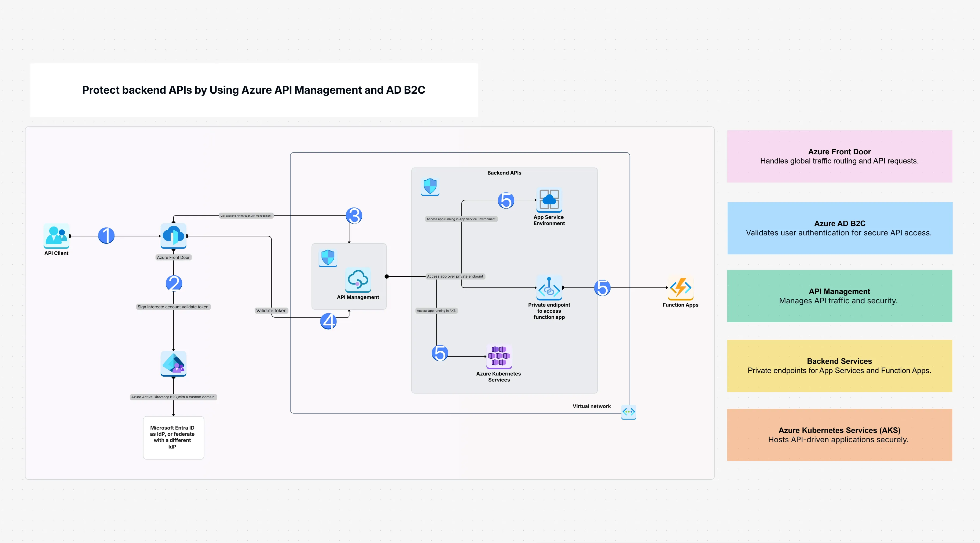980x543 pixels.
Task: Select the diagram title text box
Action: click(254, 90)
